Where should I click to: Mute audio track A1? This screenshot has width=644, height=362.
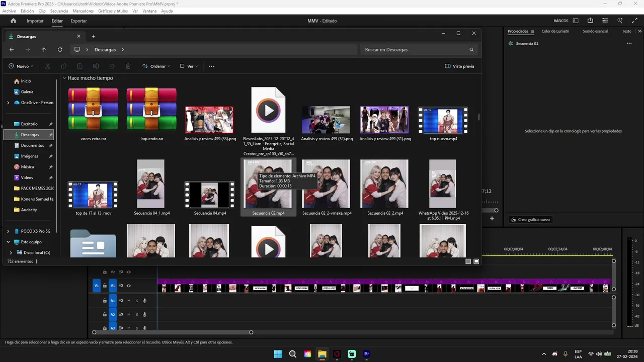(129, 301)
